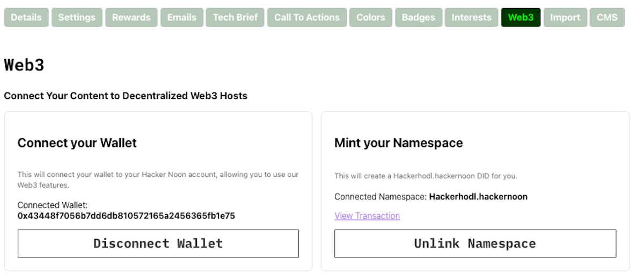Click the active Web3 tab
The width and height of the screenshot is (644, 279).
[521, 17]
